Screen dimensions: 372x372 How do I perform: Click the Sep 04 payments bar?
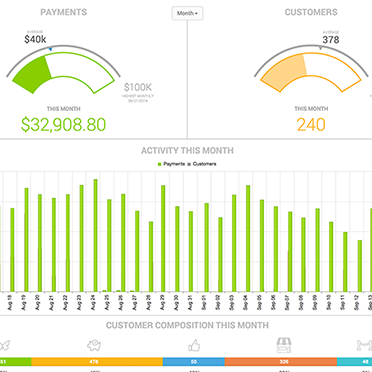[x=248, y=238]
